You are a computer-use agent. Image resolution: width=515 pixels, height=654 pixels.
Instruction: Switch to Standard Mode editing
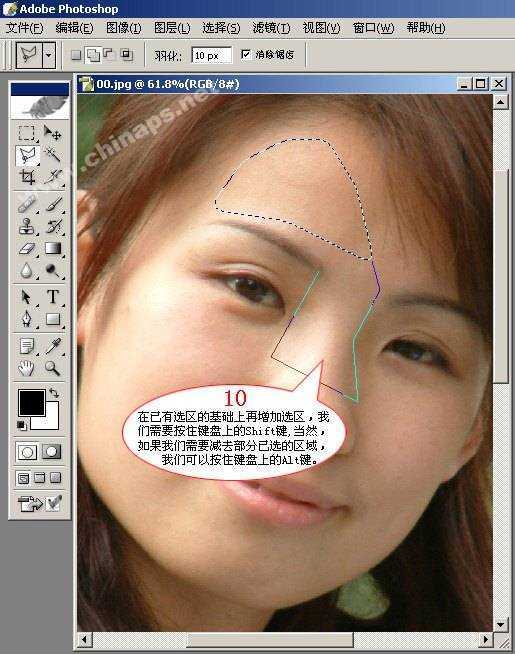pyautogui.click(x=27, y=452)
